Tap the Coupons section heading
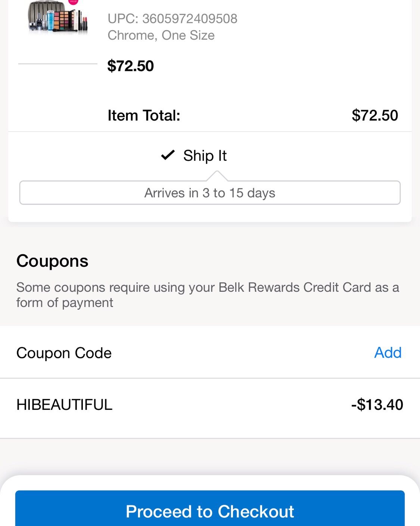420x526 pixels. tap(52, 261)
